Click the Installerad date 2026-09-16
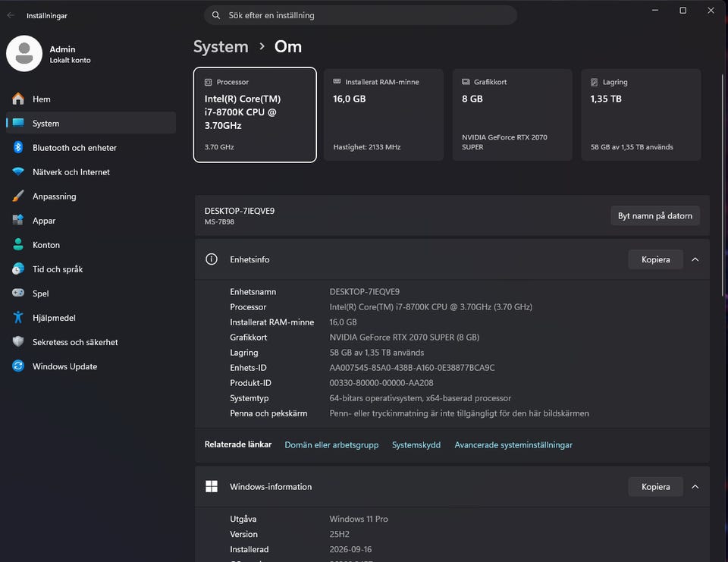Viewport: 728px width, 562px height. click(350, 549)
